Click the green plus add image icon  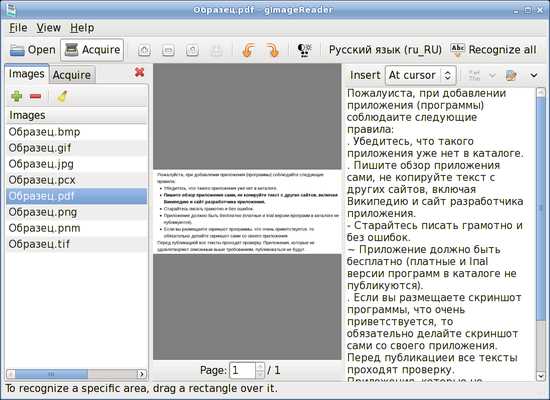point(16,96)
